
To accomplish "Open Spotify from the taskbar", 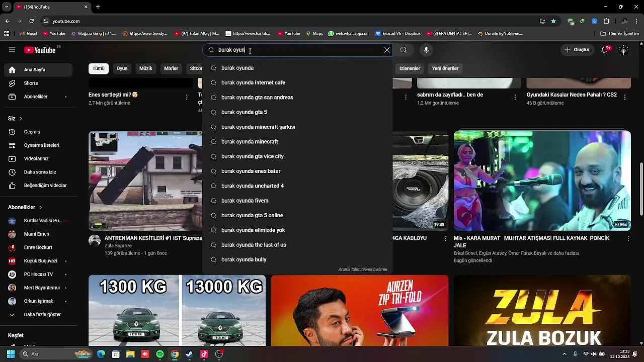I will point(160,354).
